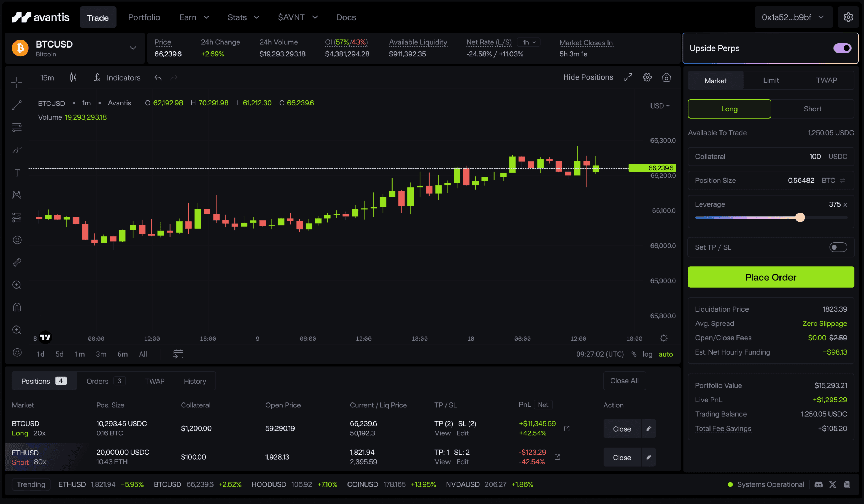864x504 pixels.
Task: Open the Portfolio page
Action: 144,17
